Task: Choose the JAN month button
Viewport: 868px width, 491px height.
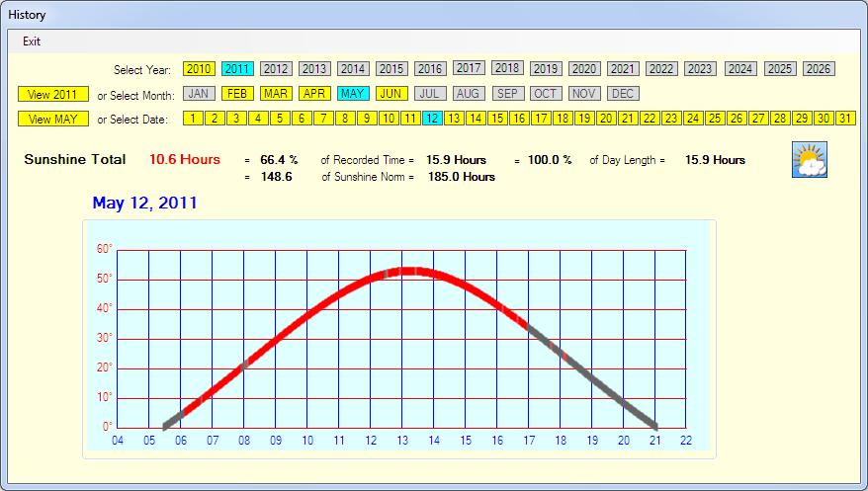Action: pos(199,94)
